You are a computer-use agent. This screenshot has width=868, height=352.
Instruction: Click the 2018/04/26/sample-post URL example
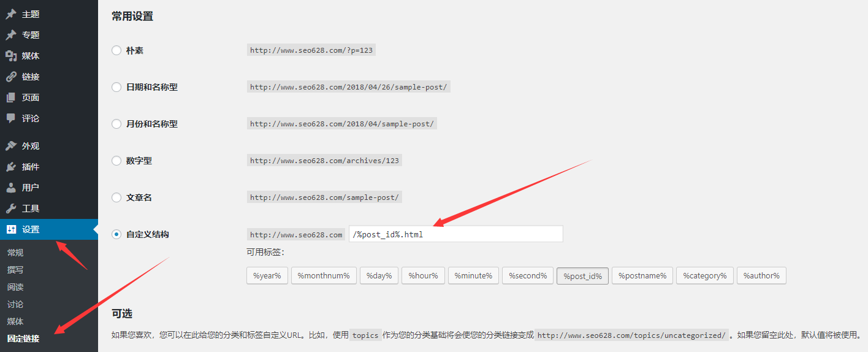click(x=349, y=87)
